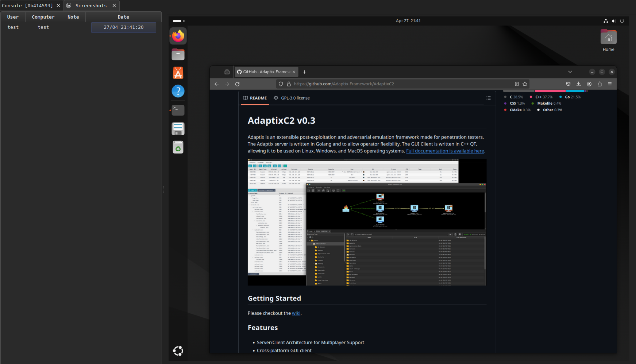Click the Firefox icon in the dock
This screenshot has width=636, height=364.
[x=178, y=36]
